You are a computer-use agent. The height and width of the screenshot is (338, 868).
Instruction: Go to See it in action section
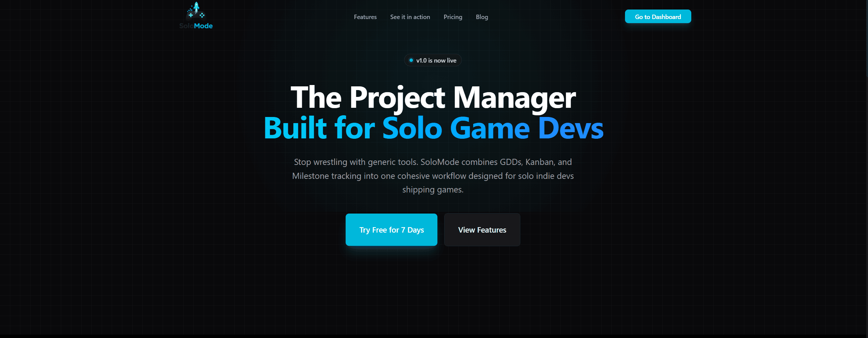pyautogui.click(x=410, y=17)
